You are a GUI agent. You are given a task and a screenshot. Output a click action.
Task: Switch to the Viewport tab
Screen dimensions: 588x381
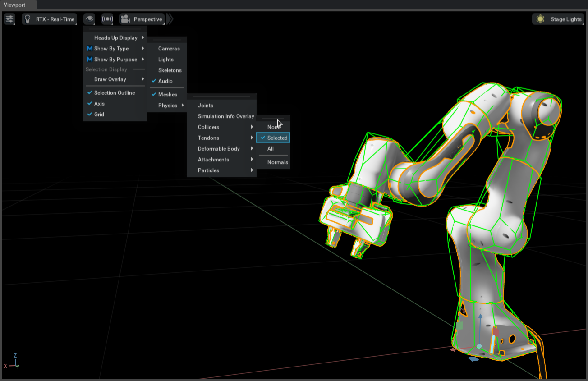point(14,5)
